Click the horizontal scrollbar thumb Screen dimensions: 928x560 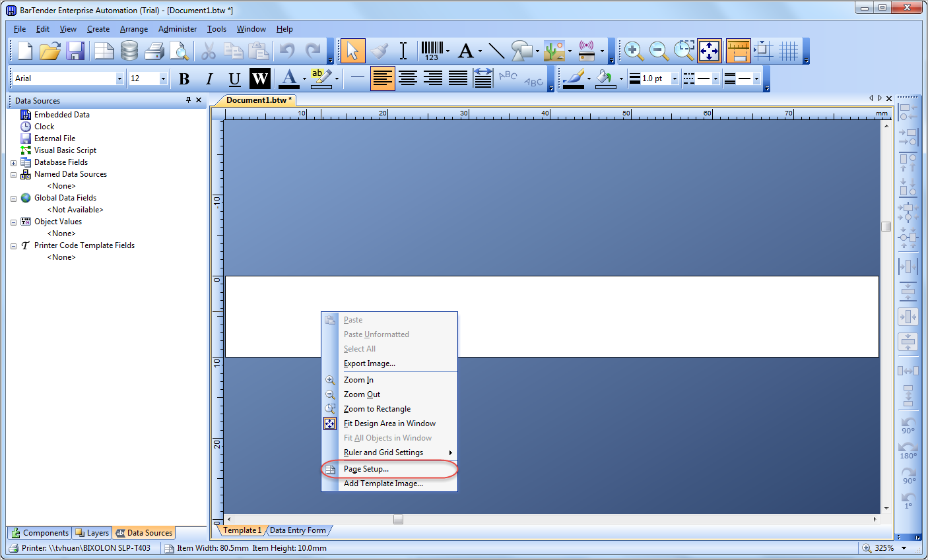click(398, 519)
